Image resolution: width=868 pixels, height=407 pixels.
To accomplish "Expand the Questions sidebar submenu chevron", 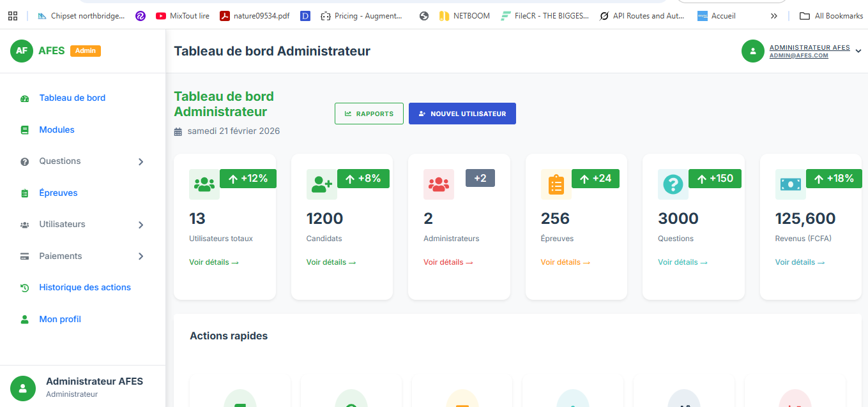I will click(x=141, y=162).
